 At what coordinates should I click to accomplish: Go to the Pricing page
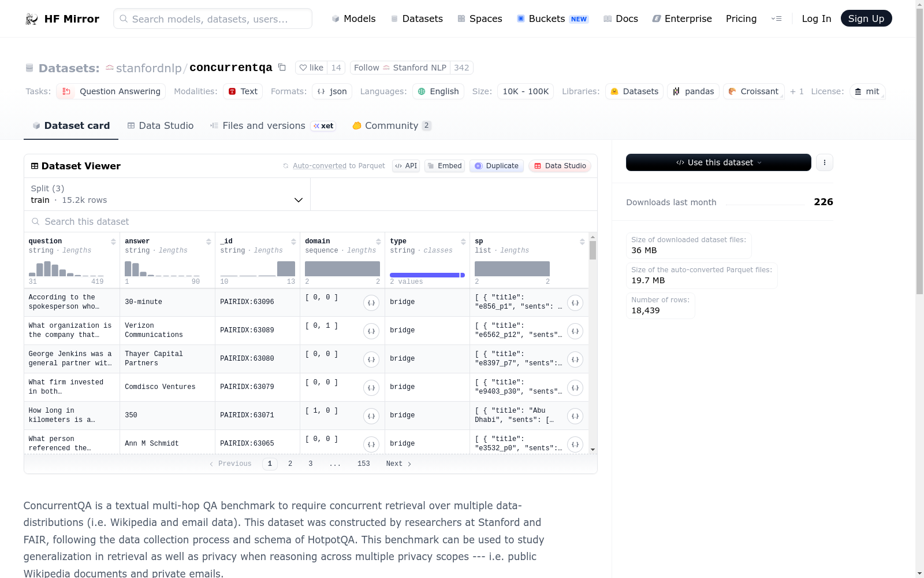coord(741,18)
